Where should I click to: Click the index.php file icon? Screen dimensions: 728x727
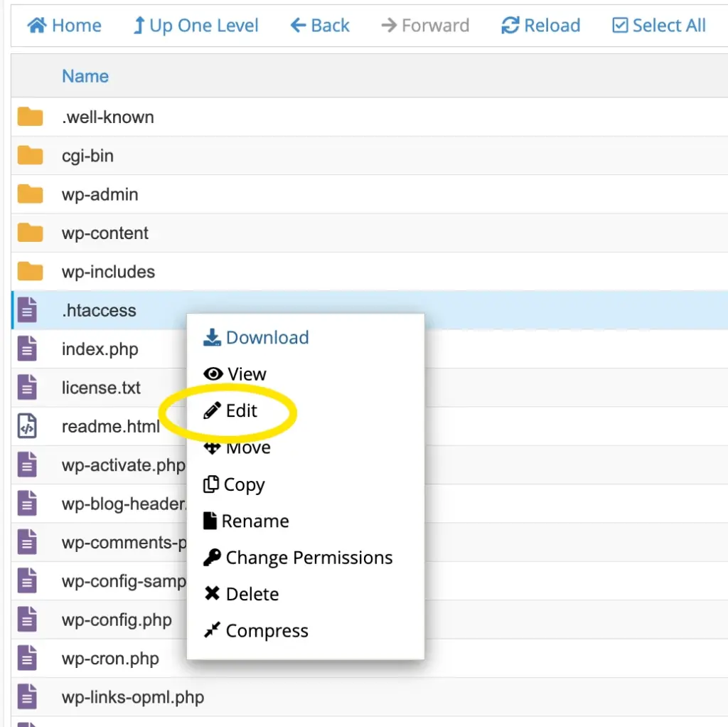(x=27, y=349)
